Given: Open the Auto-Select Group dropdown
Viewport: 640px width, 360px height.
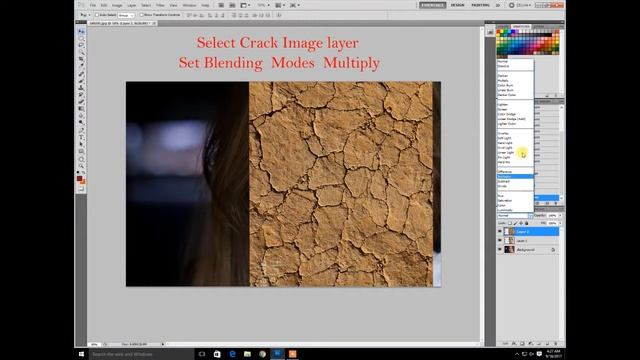Looking at the screenshot, I should click(x=126, y=15).
